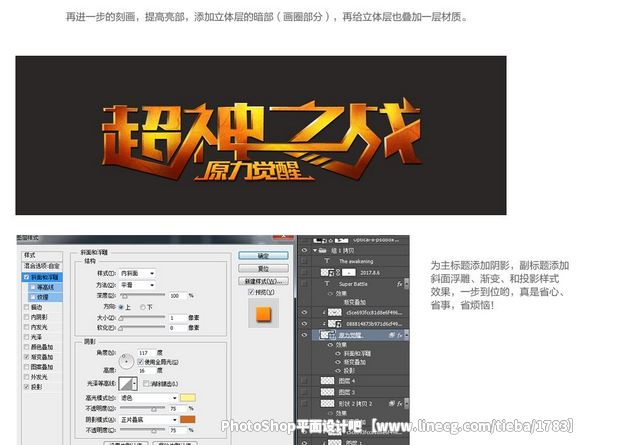The height and width of the screenshot is (445, 629).
Task: Hide the 08881487 clipped layer
Action: [304, 323]
